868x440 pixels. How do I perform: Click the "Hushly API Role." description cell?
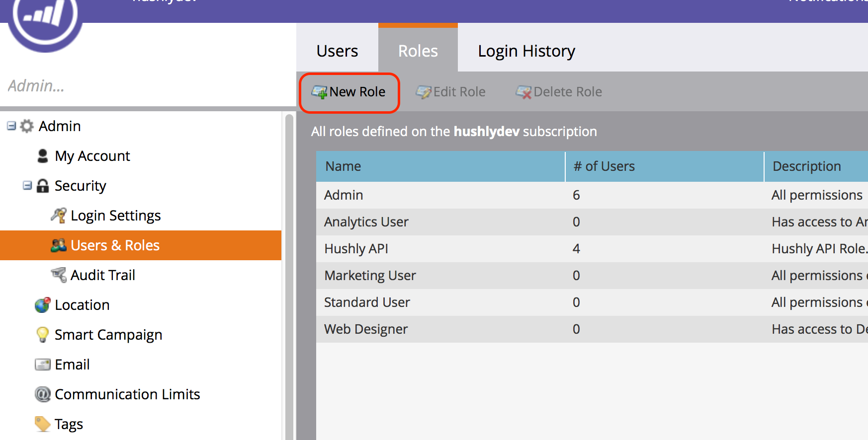coord(819,249)
